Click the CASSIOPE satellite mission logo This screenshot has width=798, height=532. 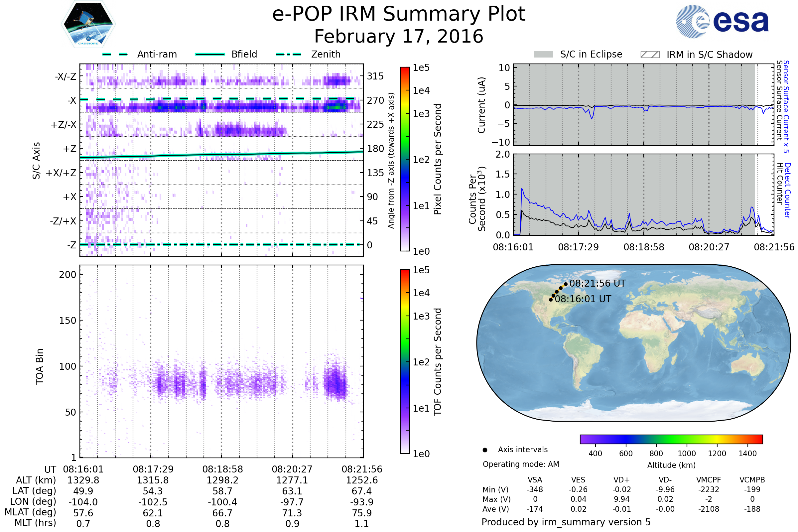coord(88,24)
